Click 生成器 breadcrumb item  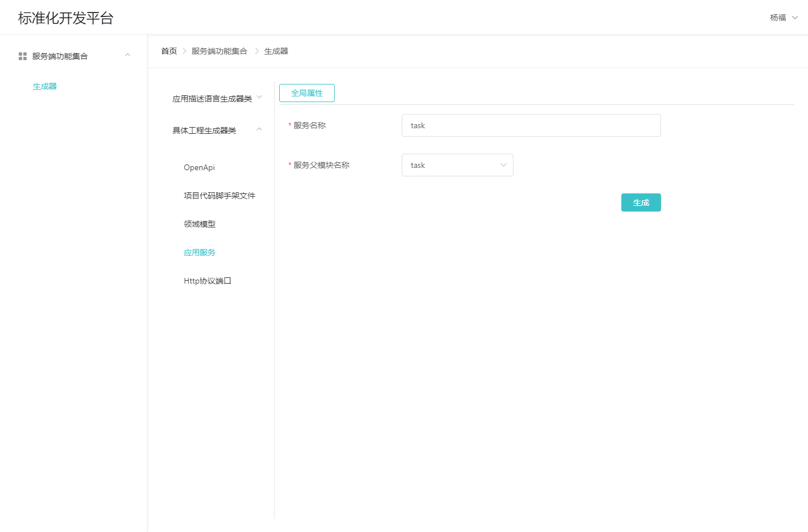click(276, 51)
